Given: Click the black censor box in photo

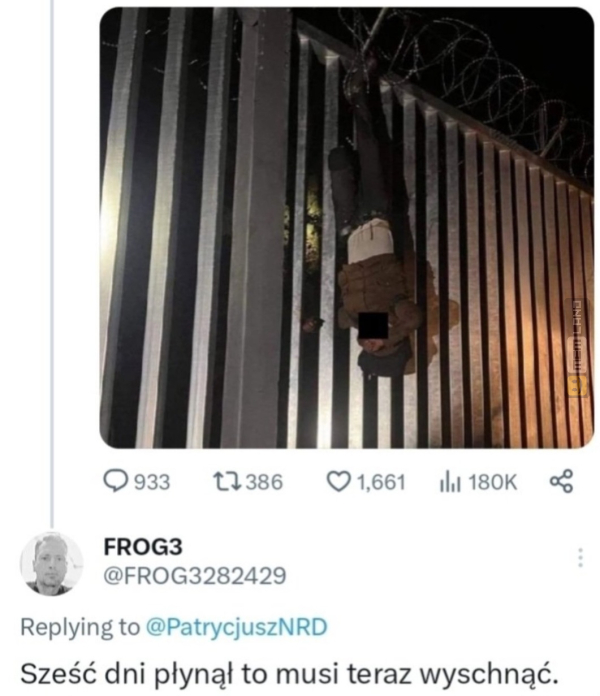Looking at the screenshot, I should [x=373, y=325].
